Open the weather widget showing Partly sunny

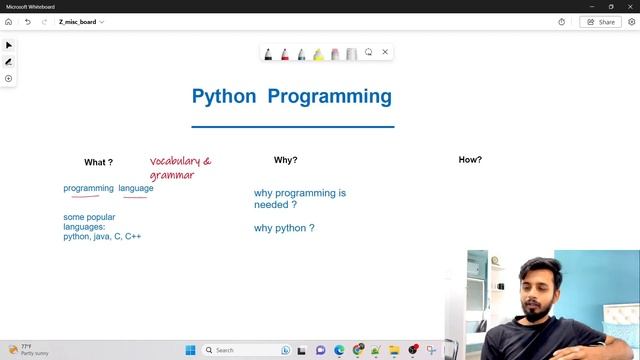click(29, 350)
